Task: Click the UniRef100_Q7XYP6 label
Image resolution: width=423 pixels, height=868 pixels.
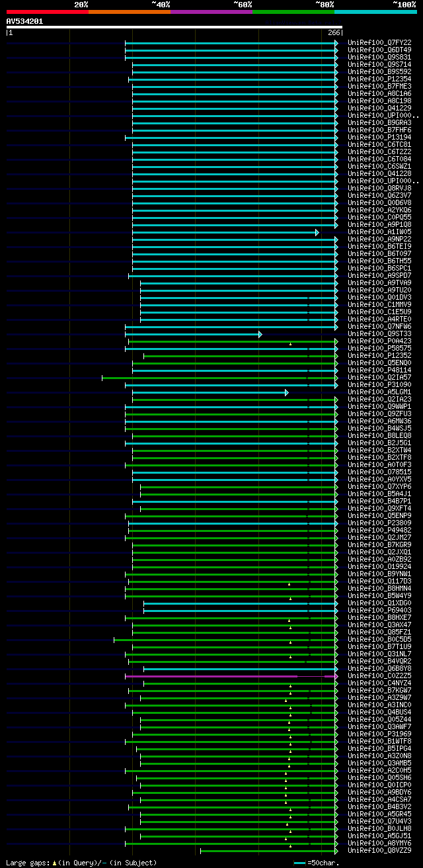Action: 380,486
